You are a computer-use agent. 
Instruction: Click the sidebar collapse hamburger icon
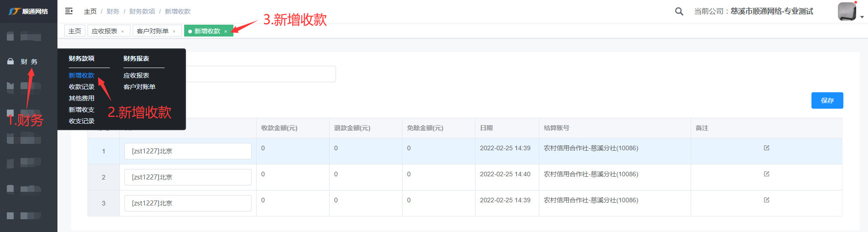click(x=69, y=11)
